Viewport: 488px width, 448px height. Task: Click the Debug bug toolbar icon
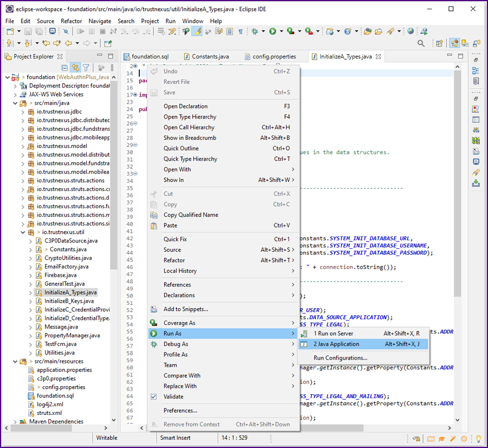pos(255,31)
